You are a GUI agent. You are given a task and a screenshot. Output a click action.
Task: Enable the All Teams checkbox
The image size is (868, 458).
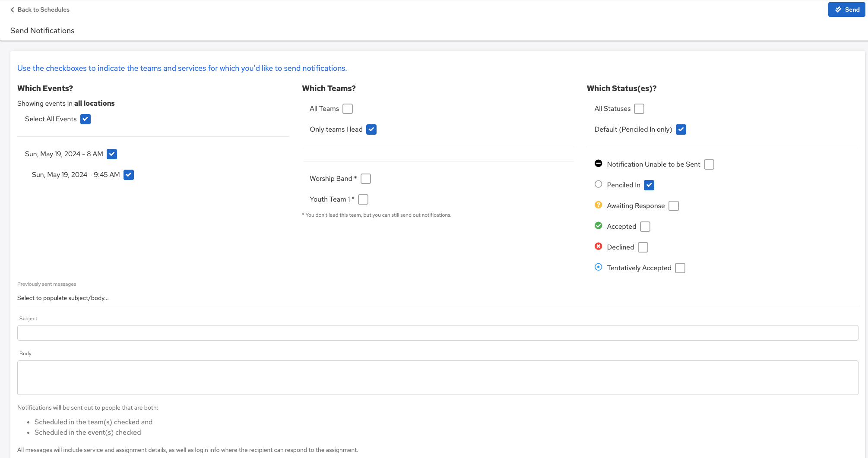click(x=348, y=109)
